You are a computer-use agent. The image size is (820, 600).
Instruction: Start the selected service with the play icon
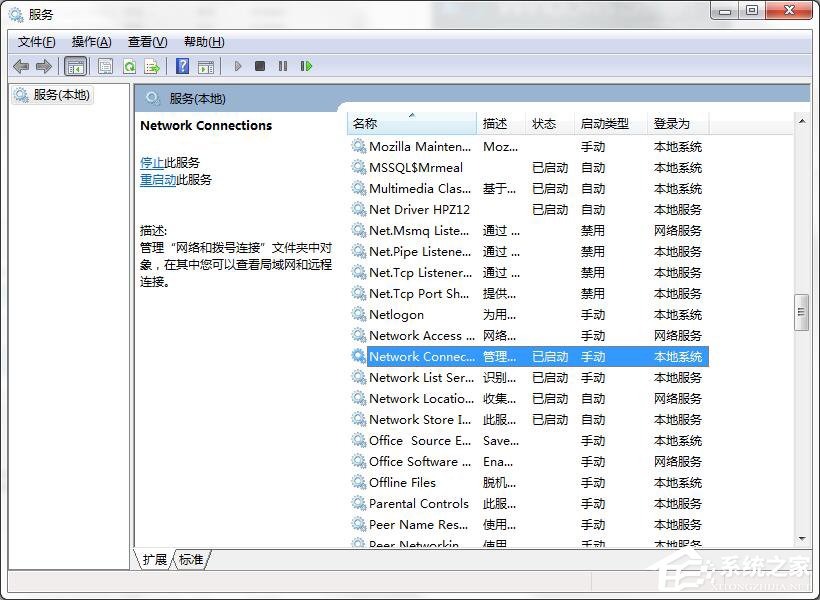[238, 66]
